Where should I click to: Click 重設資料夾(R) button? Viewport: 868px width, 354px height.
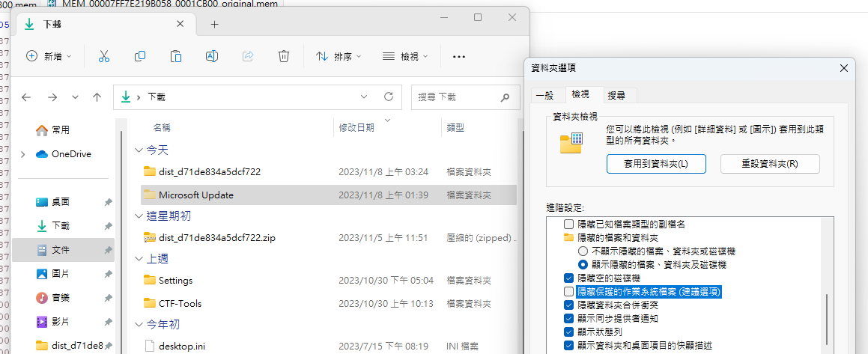(x=769, y=164)
